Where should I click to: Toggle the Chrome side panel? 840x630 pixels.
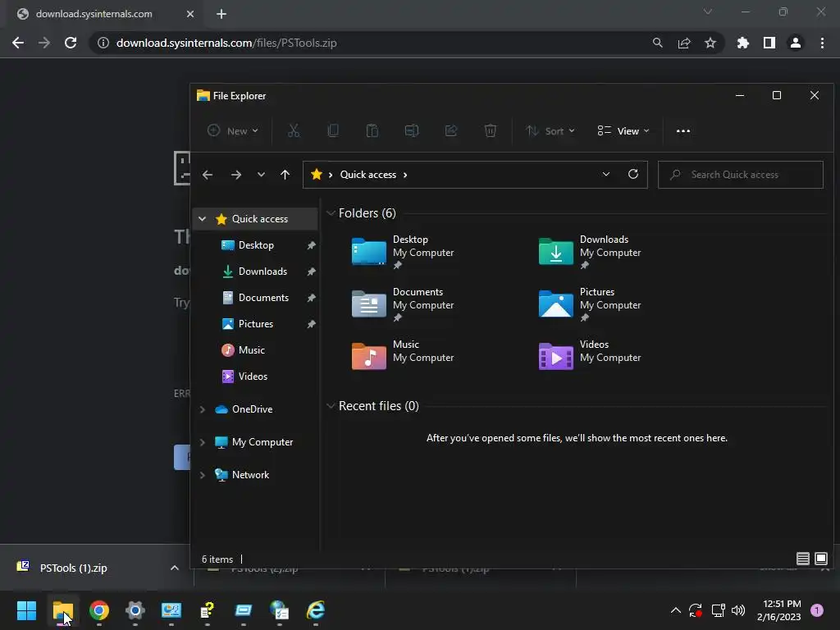(769, 43)
